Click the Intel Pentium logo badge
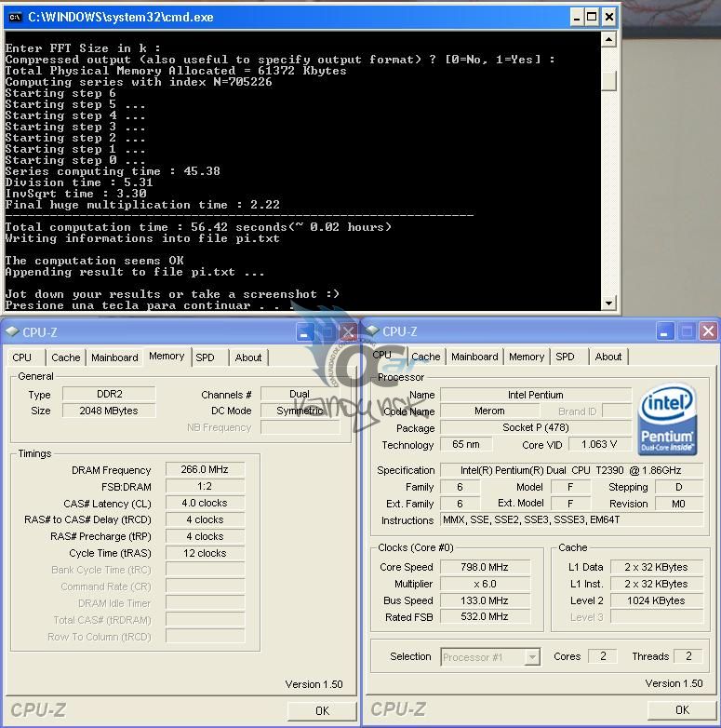The height and width of the screenshot is (728, 721). 668,418
